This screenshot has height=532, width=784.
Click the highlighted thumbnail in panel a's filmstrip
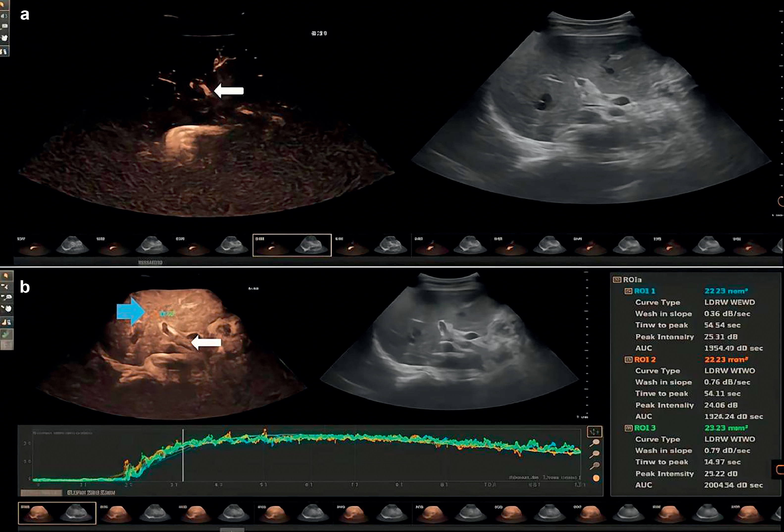click(292, 245)
